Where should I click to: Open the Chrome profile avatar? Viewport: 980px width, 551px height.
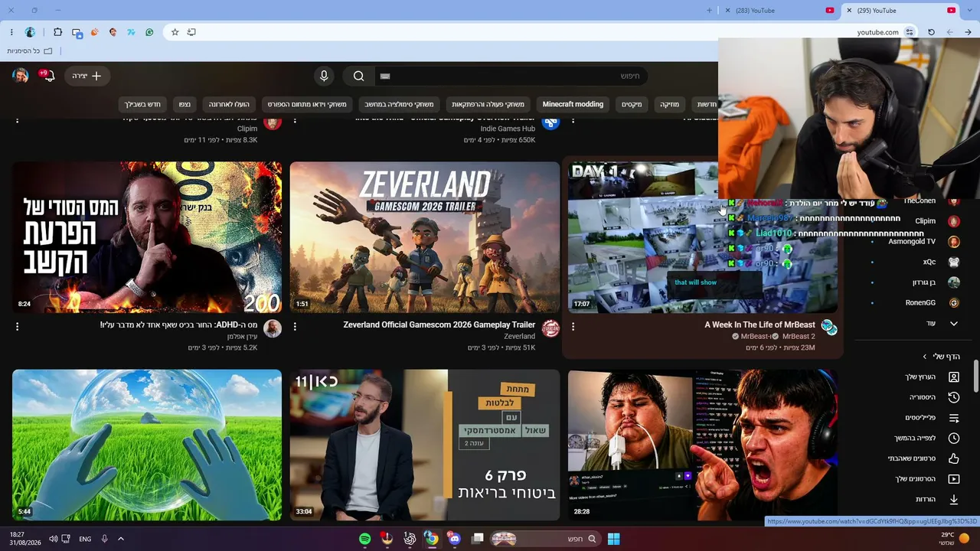(x=30, y=32)
